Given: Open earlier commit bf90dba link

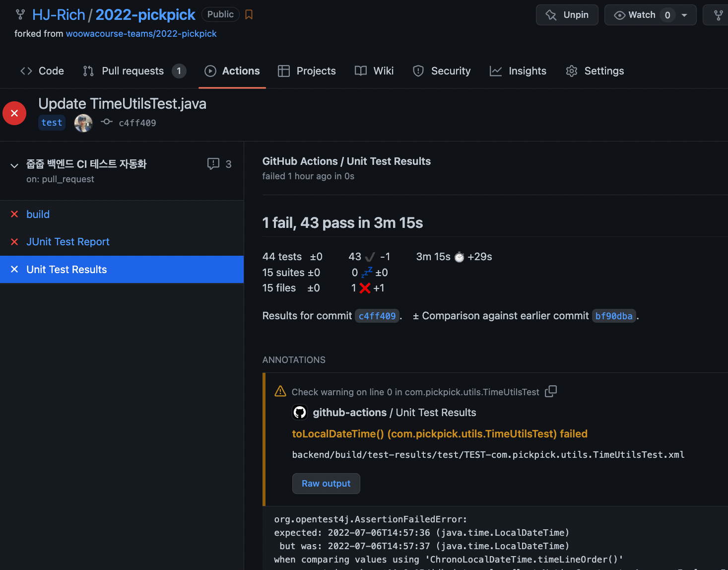Looking at the screenshot, I should pos(614,316).
